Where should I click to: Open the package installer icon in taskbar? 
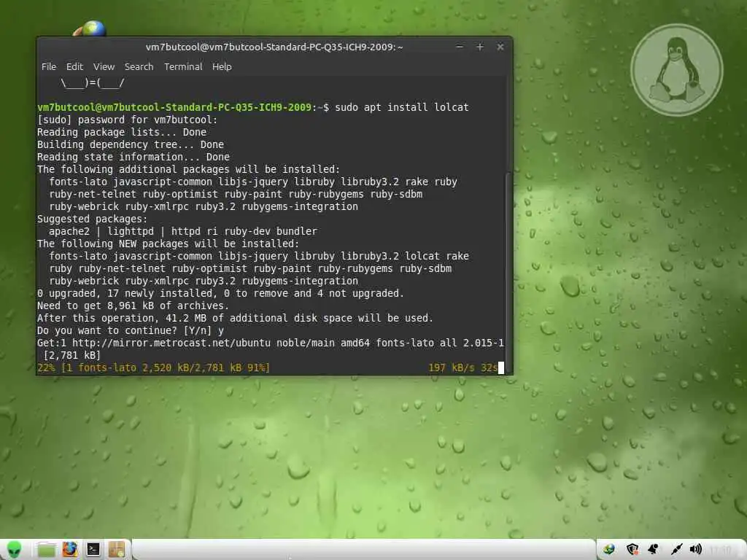coord(116,549)
